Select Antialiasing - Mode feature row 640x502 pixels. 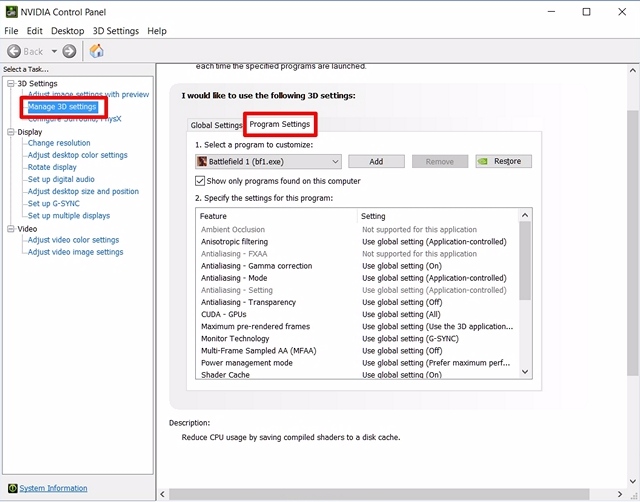pos(358,278)
